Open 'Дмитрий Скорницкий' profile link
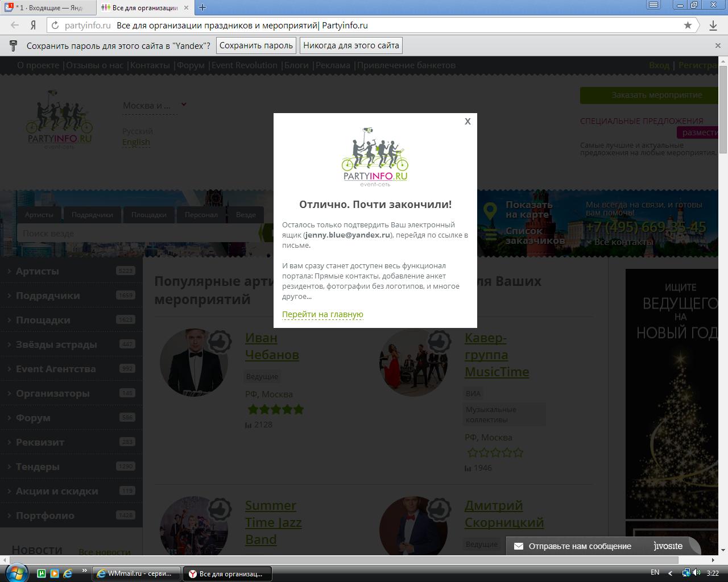 click(504, 514)
